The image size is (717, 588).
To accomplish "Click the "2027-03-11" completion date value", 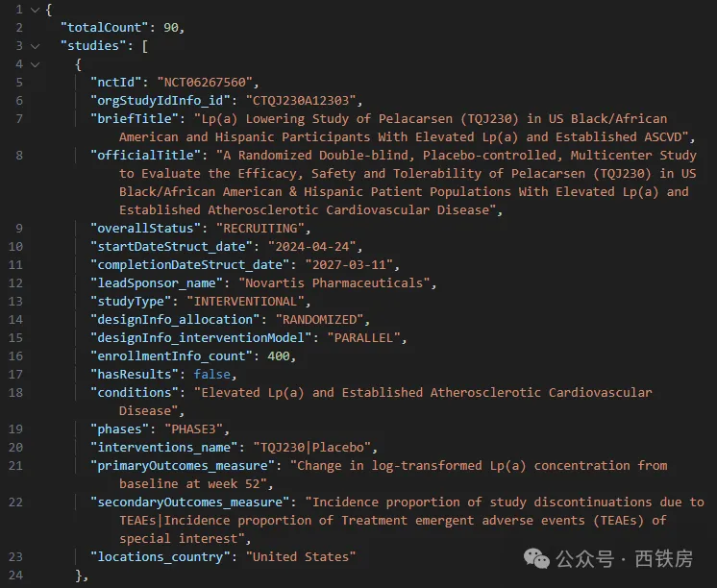I will tap(352, 265).
